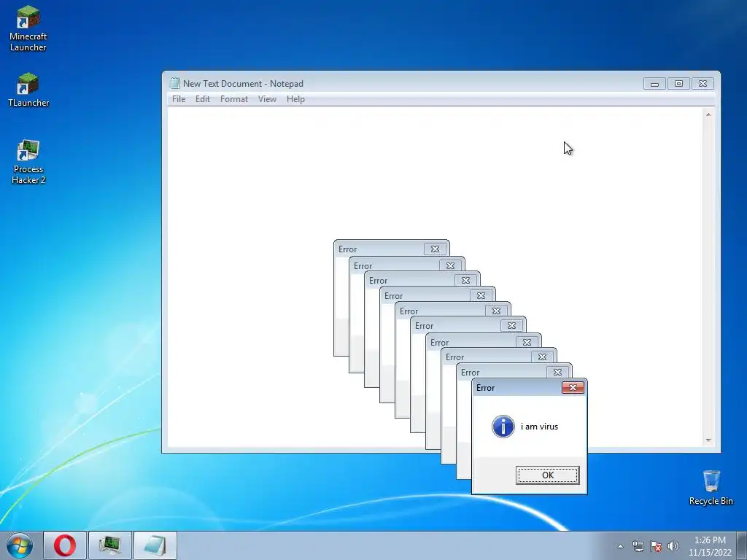Select the Recycle Bin icon
This screenshot has height=560, width=747.
tap(711, 487)
